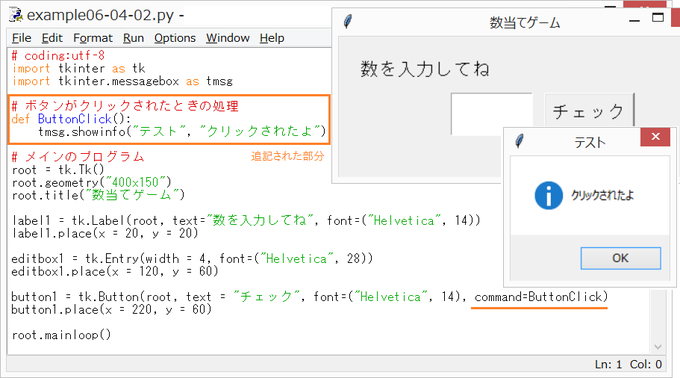Click the 'root = tk.Tk()' line

[x=58, y=169]
